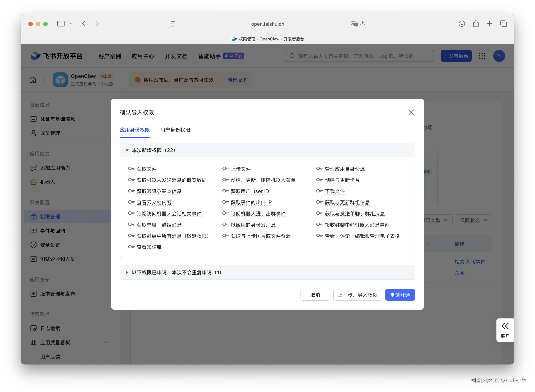Select the 应用身份权限 tab
This screenshot has height=392, width=535.
135,130
